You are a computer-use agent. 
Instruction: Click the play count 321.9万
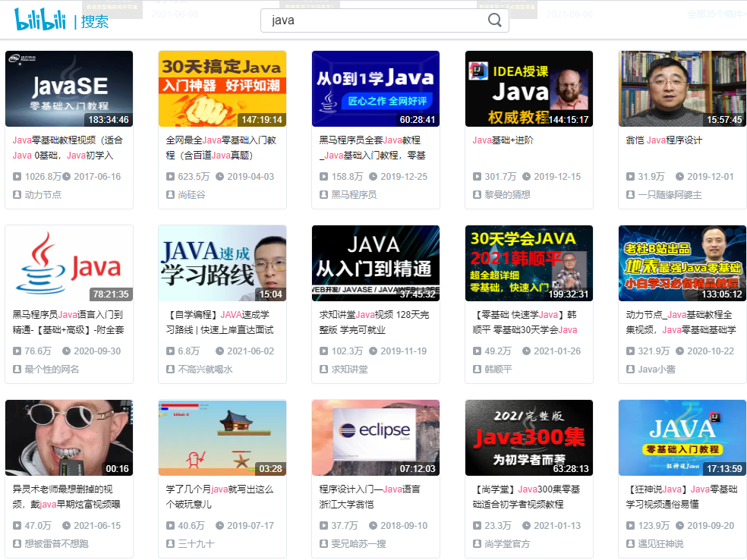pyautogui.click(x=654, y=351)
